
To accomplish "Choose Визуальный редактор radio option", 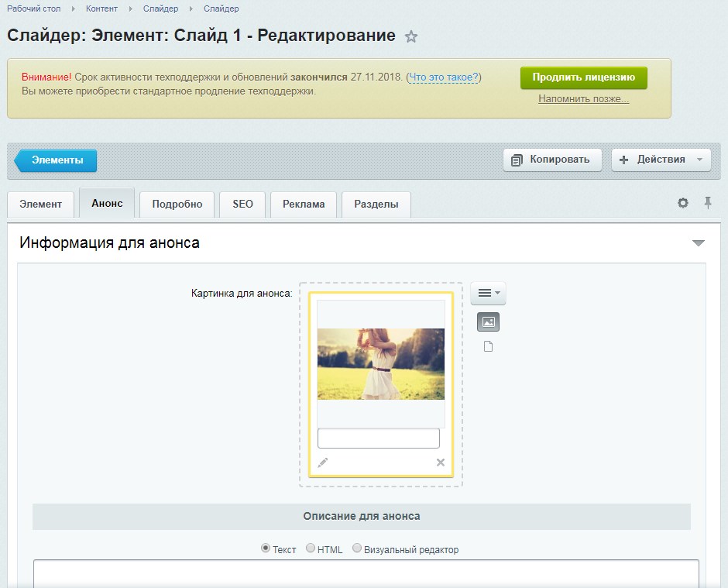I will 357,548.
